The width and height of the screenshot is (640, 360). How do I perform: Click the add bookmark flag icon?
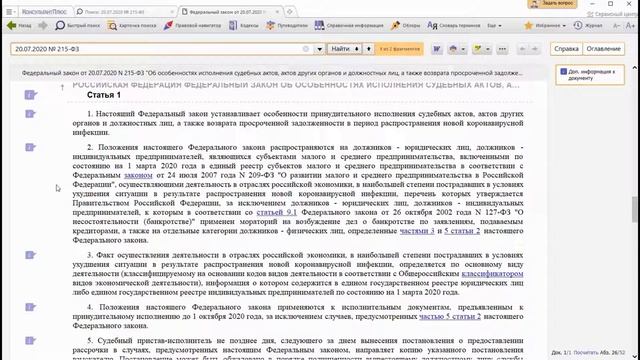tap(477, 49)
